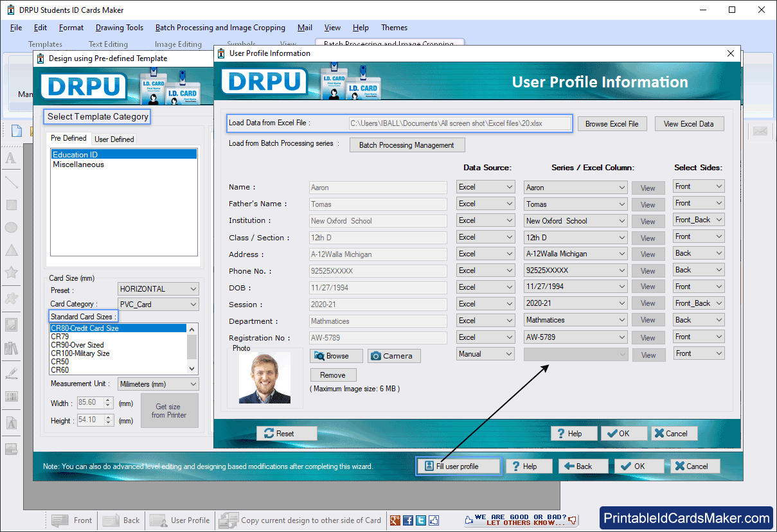
Task: Open the Format menu
Action: pos(71,28)
